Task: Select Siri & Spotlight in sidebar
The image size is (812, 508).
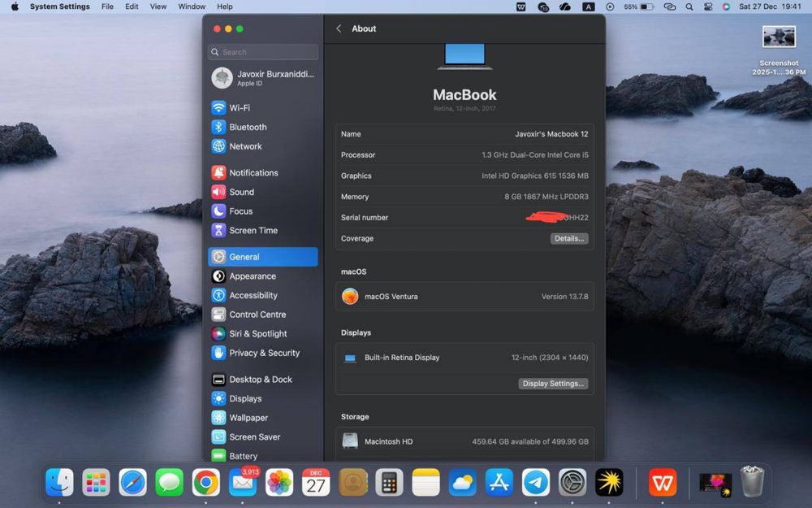Action: coord(262,333)
